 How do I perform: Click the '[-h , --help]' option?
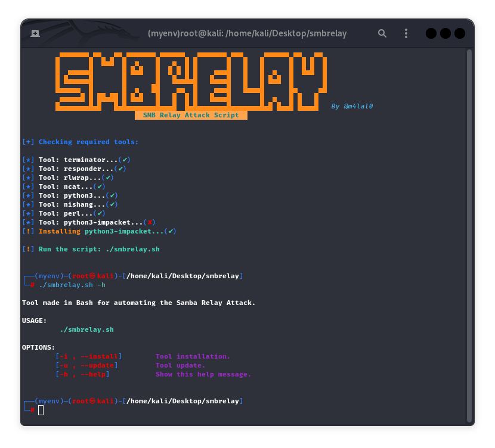(x=83, y=374)
